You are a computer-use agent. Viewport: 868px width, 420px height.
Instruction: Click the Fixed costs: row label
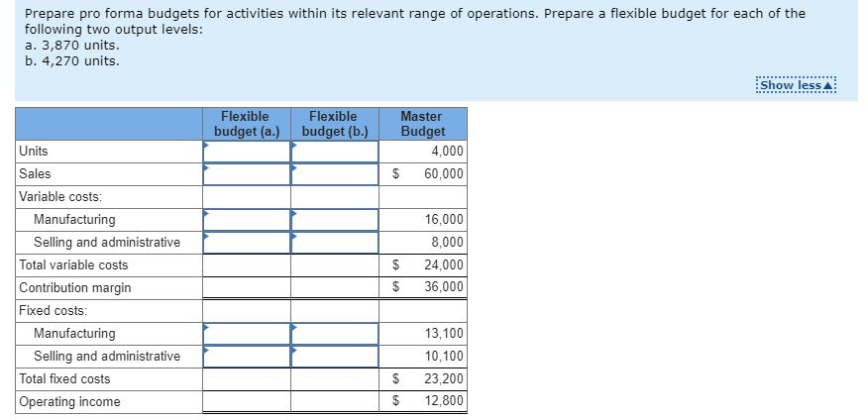(54, 310)
